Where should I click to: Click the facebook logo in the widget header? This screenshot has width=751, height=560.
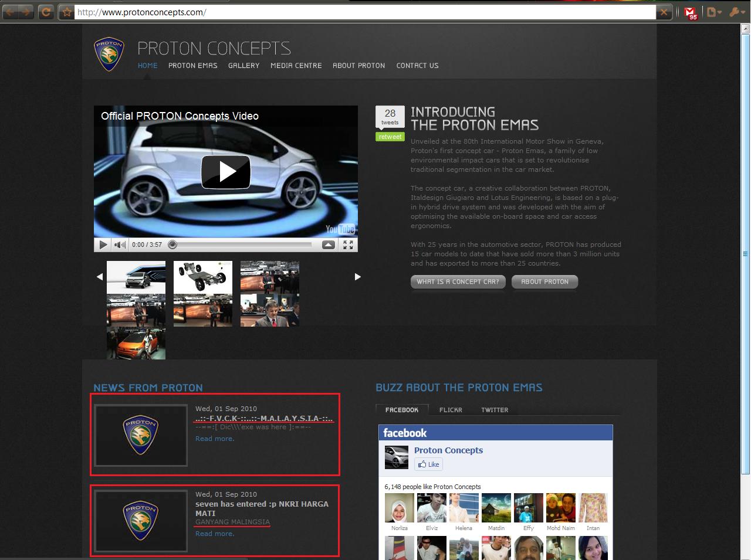(405, 433)
